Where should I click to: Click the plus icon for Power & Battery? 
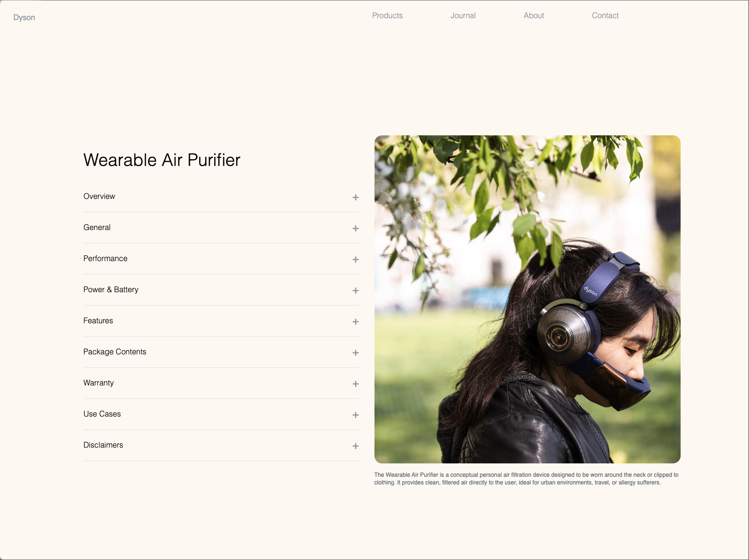pyautogui.click(x=355, y=290)
